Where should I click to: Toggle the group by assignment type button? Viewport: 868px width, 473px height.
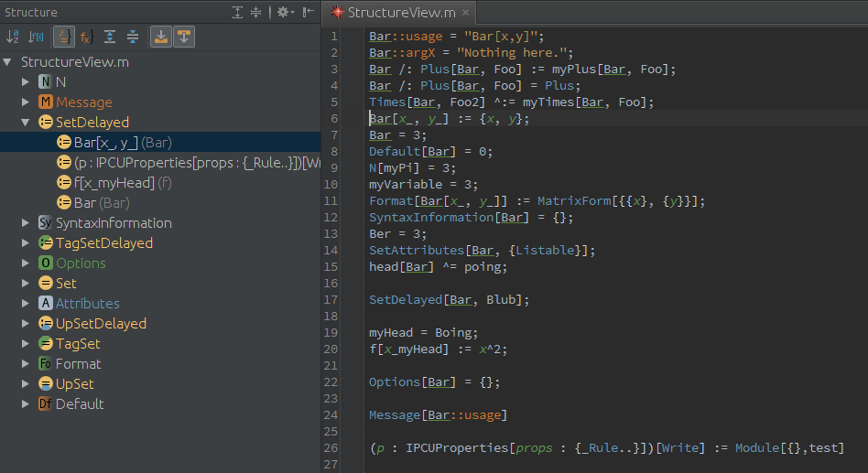click(x=63, y=37)
